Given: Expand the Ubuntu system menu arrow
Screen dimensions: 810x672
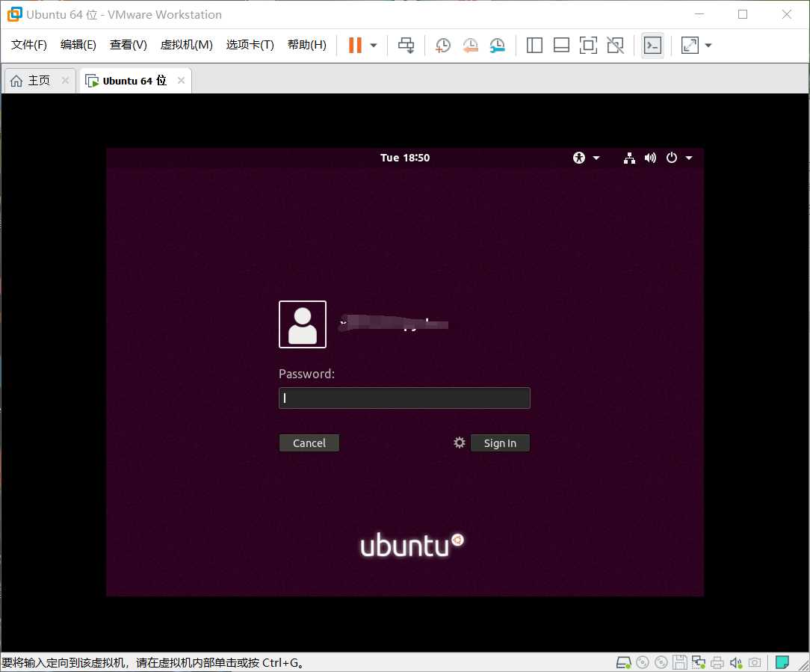Looking at the screenshot, I should coord(689,158).
